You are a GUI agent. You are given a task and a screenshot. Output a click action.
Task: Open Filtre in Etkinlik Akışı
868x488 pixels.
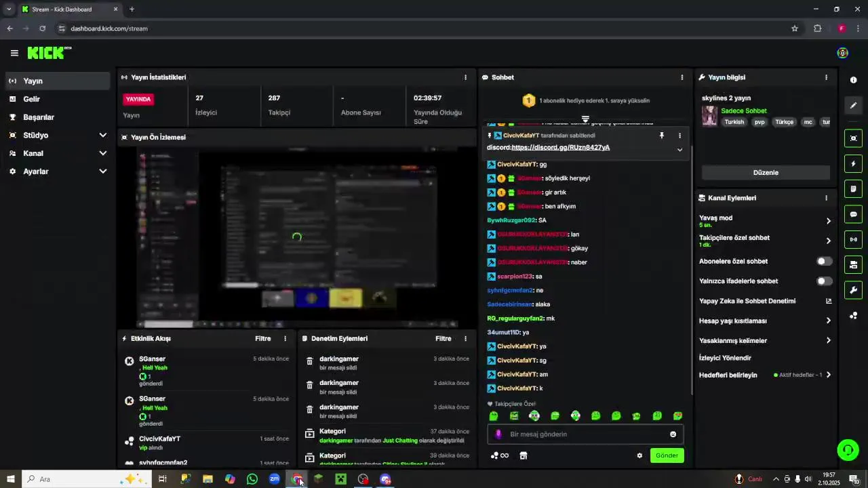[x=262, y=338]
